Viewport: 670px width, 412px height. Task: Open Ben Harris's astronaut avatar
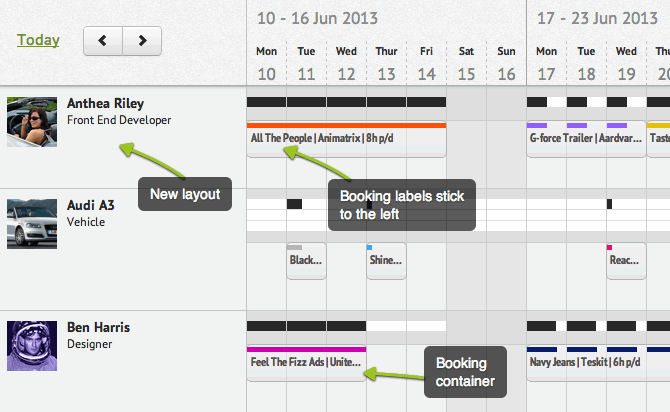pos(32,346)
